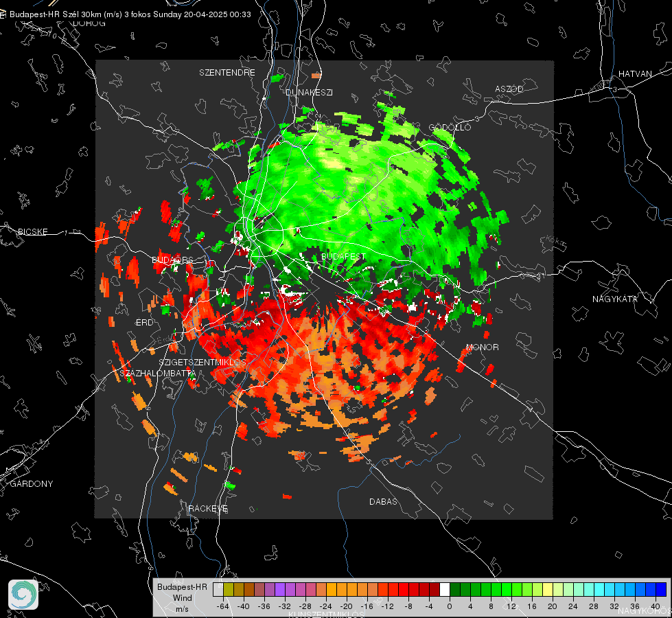Image resolution: width=672 pixels, height=618 pixels.
Task: Click the -12 value on legend scale
Action: point(387,606)
